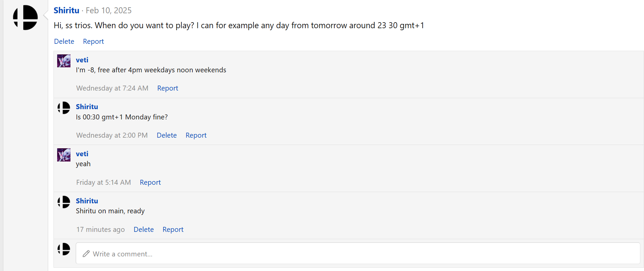Image resolution: width=644 pixels, height=271 pixels.
Task: Click the Feb 10, 2025 post date
Action: point(109,11)
